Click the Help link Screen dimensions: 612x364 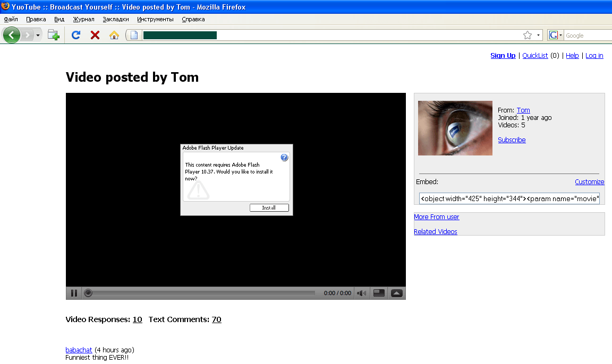(x=572, y=55)
